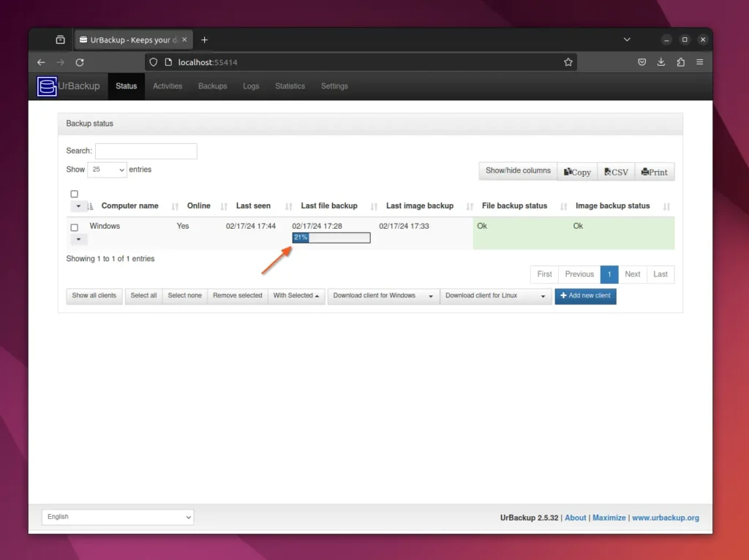This screenshot has width=749, height=560.
Task: Sort by File backup status column
Action: point(514,205)
